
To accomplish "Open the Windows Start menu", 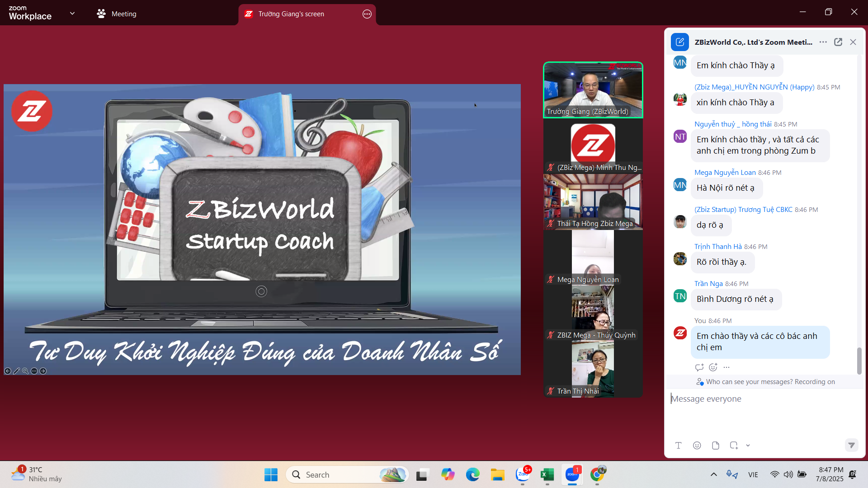I will (271, 475).
